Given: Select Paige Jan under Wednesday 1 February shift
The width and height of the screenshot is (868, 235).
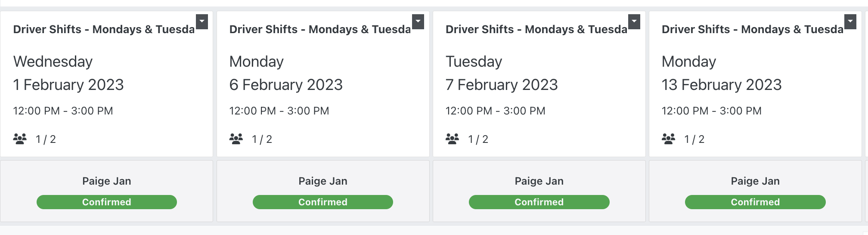Looking at the screenshot, I should (107, 181).
